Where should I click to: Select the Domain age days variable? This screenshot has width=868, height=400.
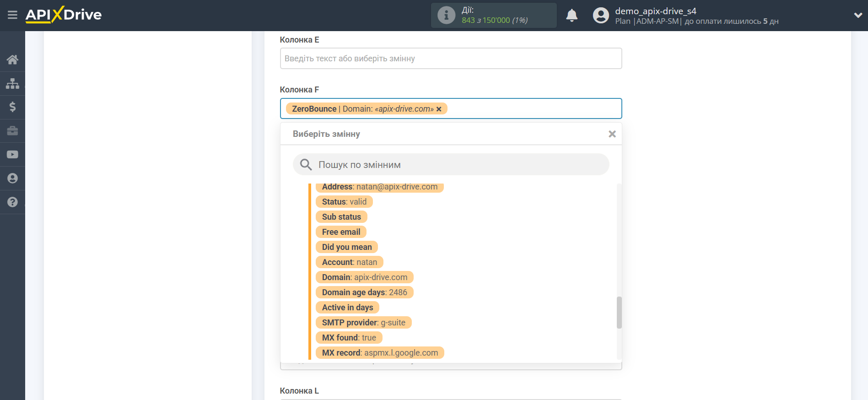[x=364, y=292]
